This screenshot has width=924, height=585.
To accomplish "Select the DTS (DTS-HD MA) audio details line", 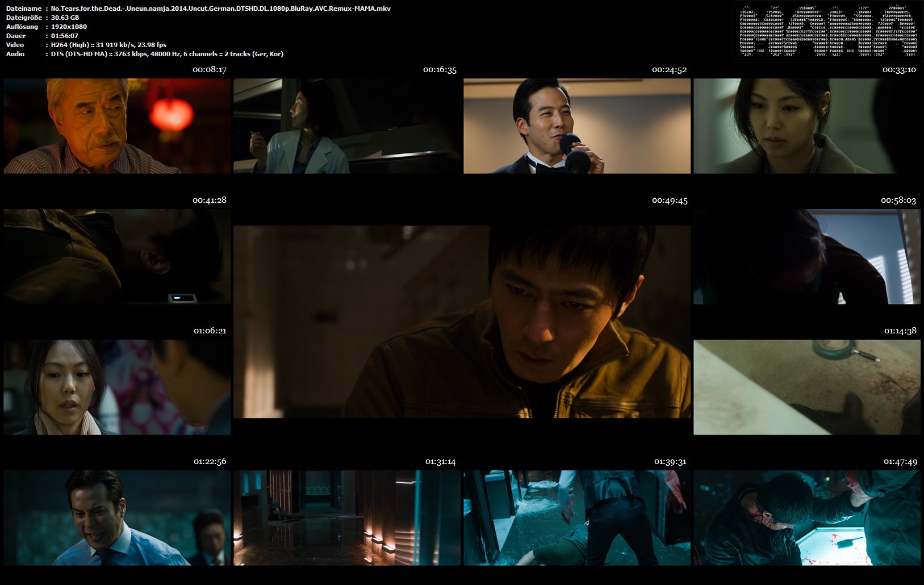I will [x=167, y=54].
